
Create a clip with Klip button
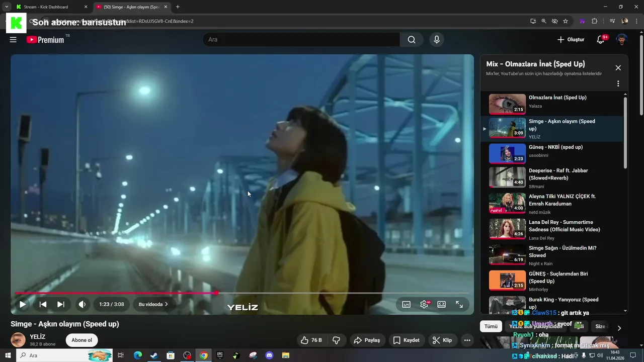click(x=442, y=340)
